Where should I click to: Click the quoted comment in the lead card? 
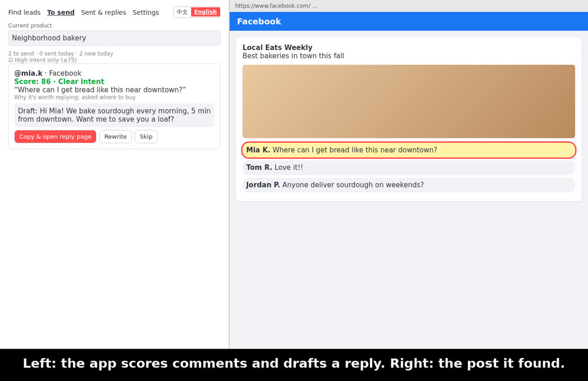click(100, 89)
